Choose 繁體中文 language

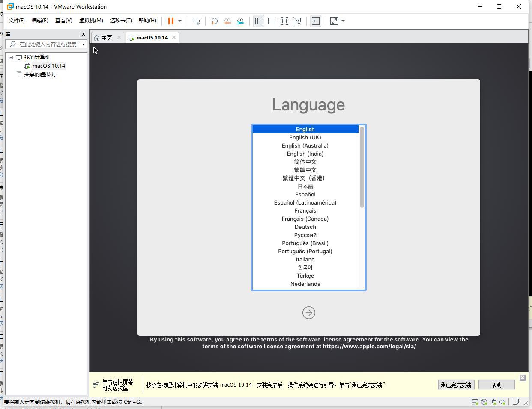(305, 170)
